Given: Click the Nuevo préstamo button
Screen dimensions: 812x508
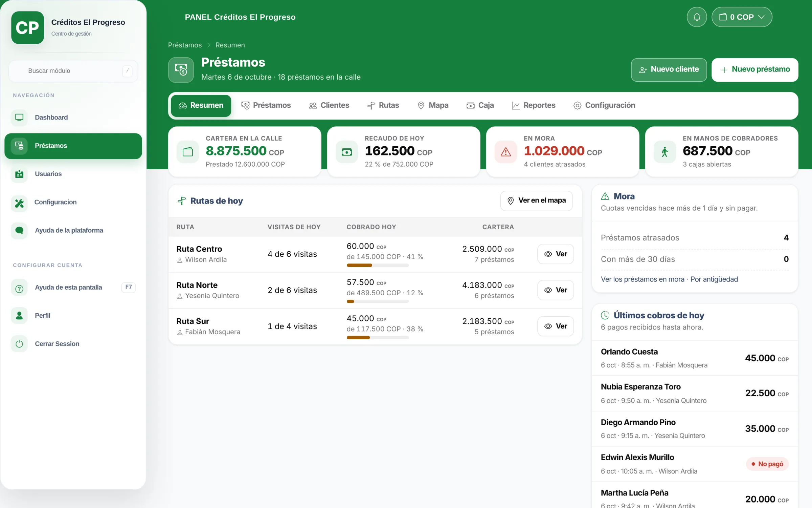Looking at the screenshot, I should pyautogui.click(x=755, y=70).
